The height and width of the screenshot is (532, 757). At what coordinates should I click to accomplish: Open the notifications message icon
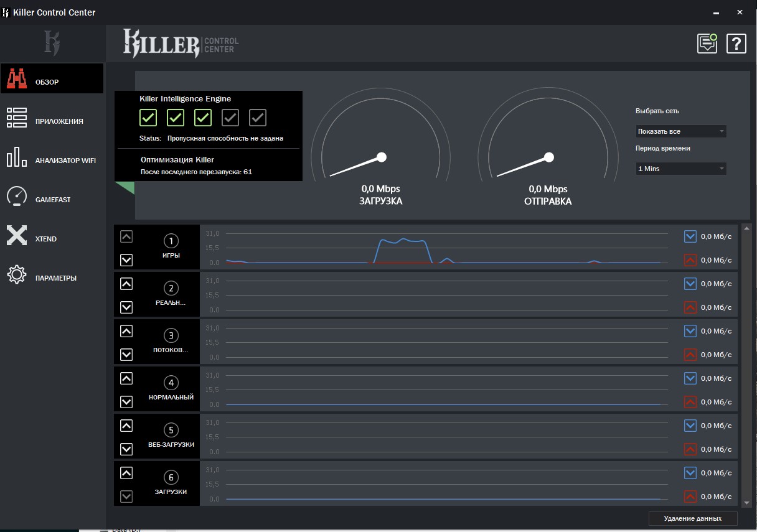pyautogui.click(x=707, y=44)
